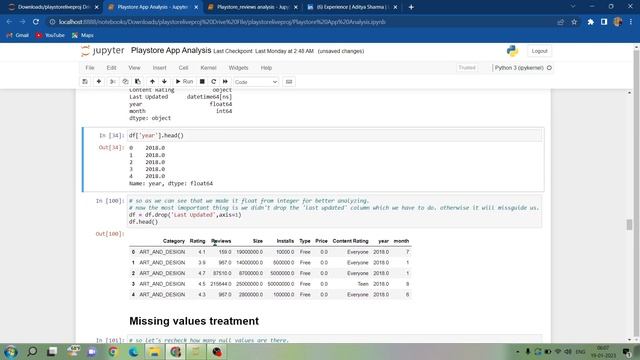Click the 215644.0 reviews value
The height and width of the screenshot is (360, 640).
[x=221, y=284]
